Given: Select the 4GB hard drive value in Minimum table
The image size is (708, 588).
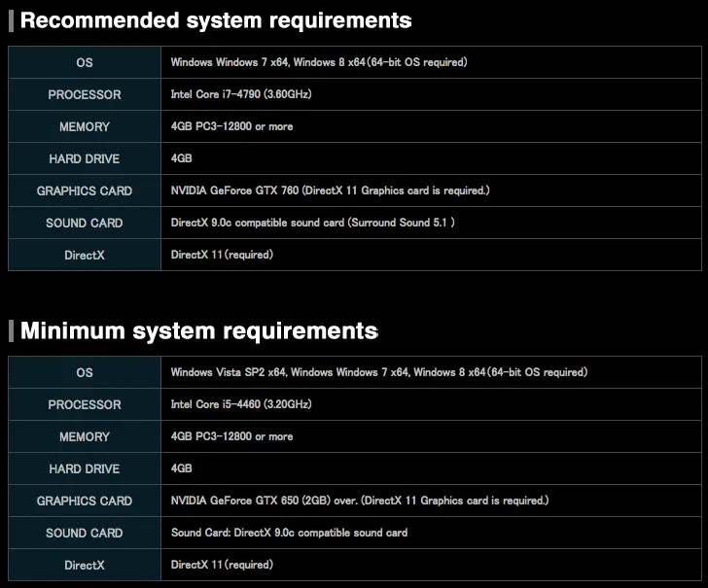Looking at the screenshot, I should [182, 468].
